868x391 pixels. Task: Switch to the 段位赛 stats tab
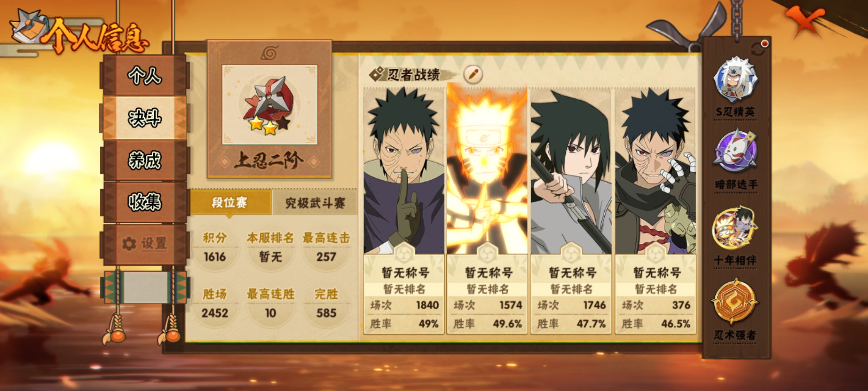click(x=230, y=202)
